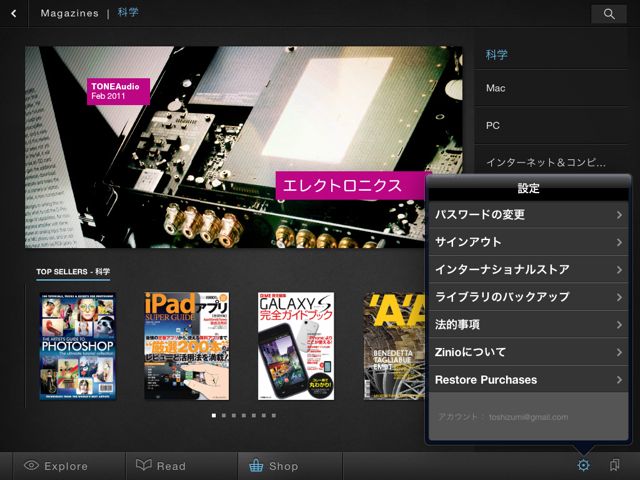Click the Explore eye icon
Viewport: 640px width, 480px height.
(x=31, y=465)
